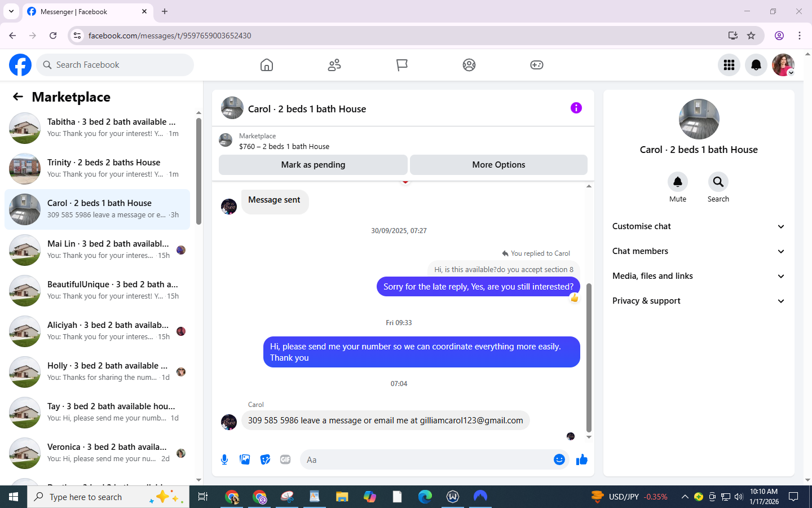Select Carol 2 beds 1 bath House chat
This screenshot has width=812, height=508.
coord(97,209)
